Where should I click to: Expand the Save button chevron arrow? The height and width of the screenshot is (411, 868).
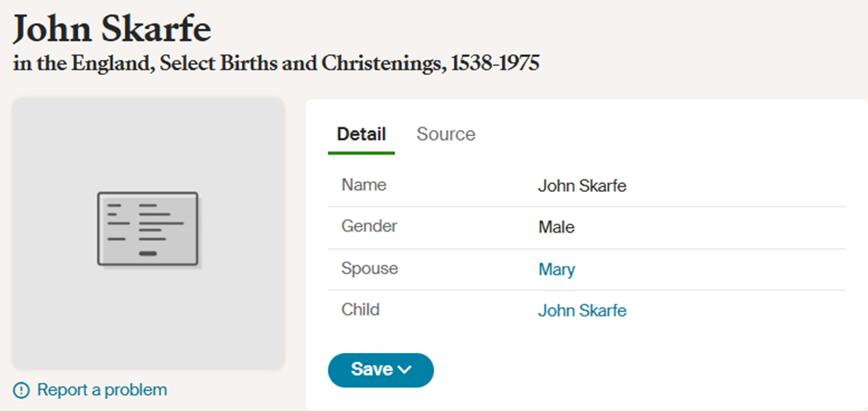point(404,369)
